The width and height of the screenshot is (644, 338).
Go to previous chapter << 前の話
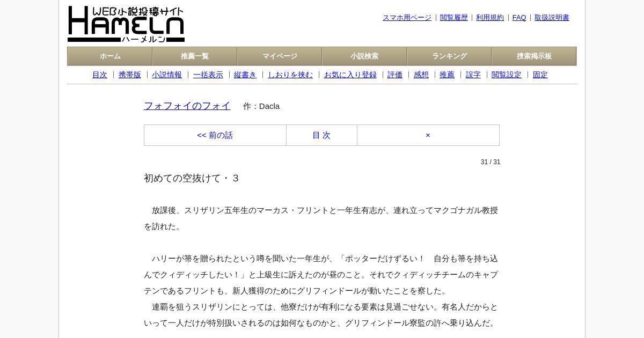(215, 135)
